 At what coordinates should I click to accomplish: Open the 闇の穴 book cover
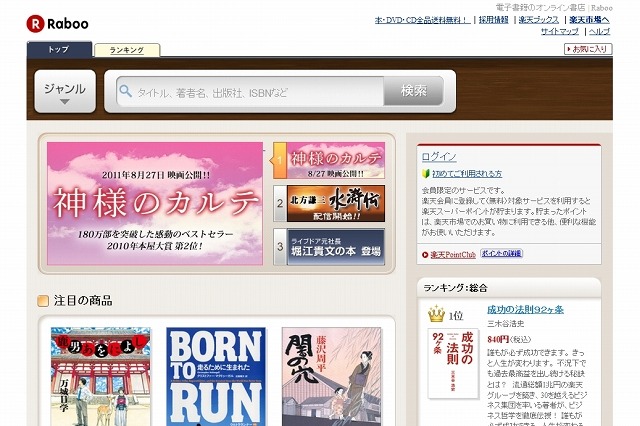[332, 376]
